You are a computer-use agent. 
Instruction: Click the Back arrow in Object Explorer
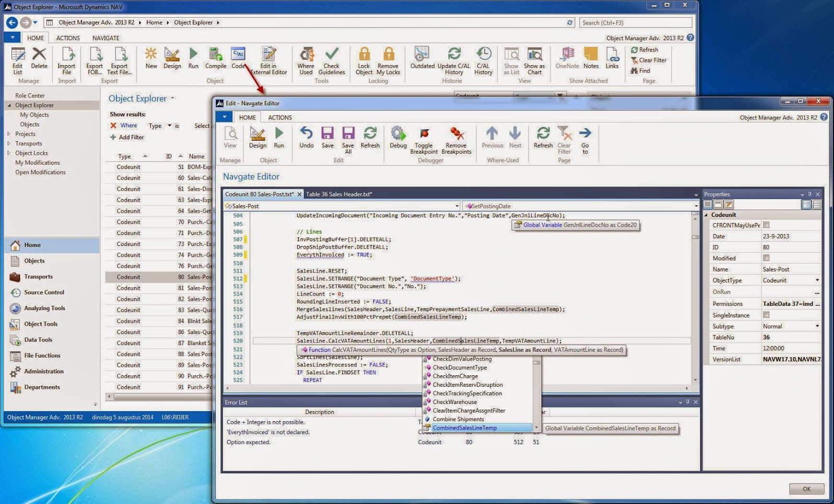(x=11, y=22)
